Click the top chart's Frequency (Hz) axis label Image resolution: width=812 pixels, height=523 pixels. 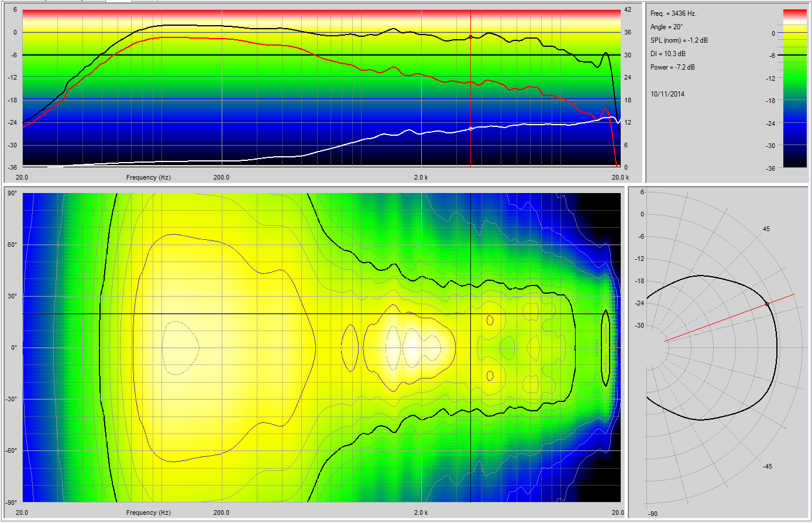[149, 177]
